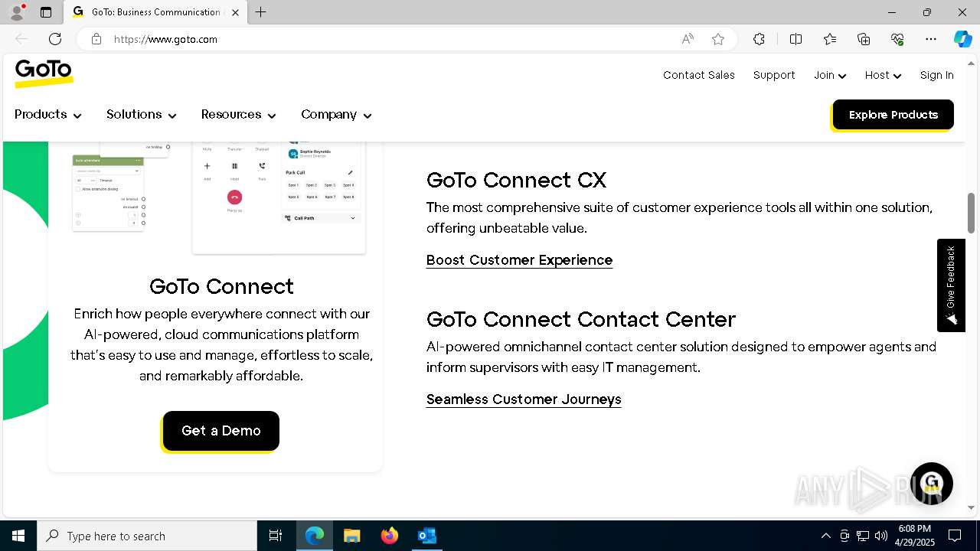Open the volume control icon
980x551 pixels.
(x=881, y=536)
